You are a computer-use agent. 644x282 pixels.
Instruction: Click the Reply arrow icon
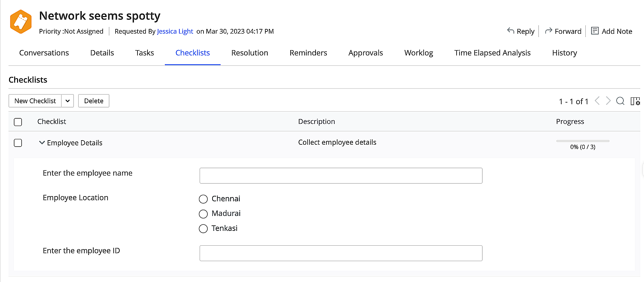511,31
